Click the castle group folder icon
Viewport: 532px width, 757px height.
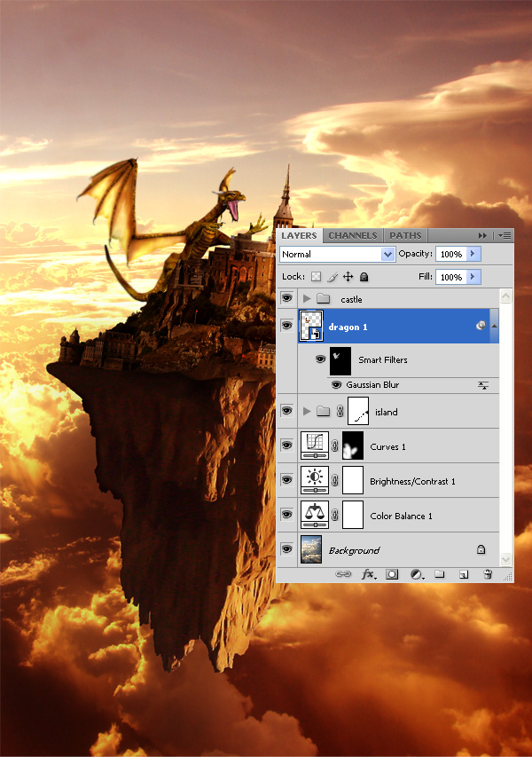click(x=323, y=299)
